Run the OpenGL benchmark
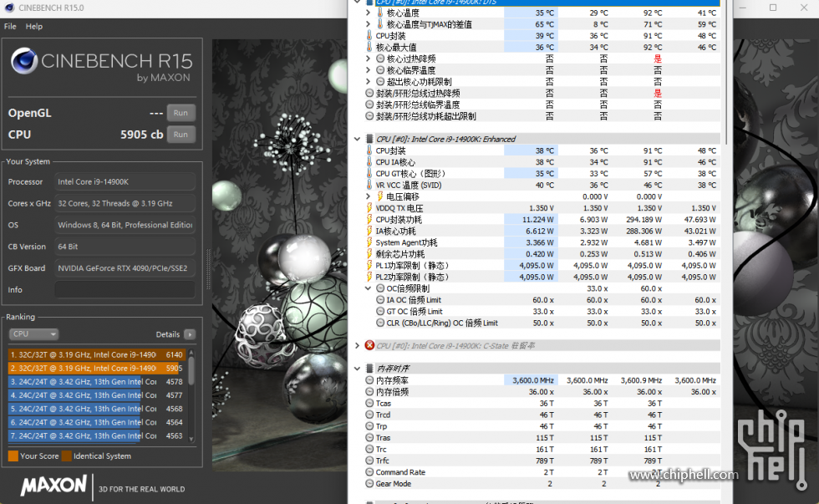 [181, 113]
